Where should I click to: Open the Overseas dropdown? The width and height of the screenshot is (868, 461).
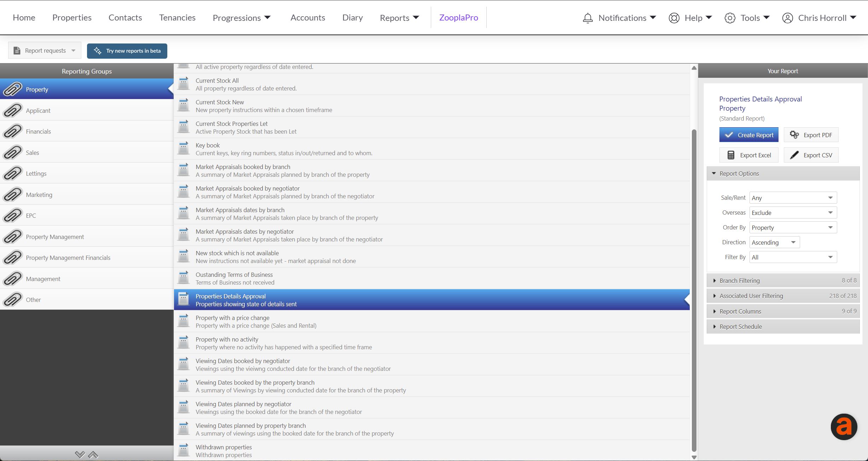coord(793,212)
